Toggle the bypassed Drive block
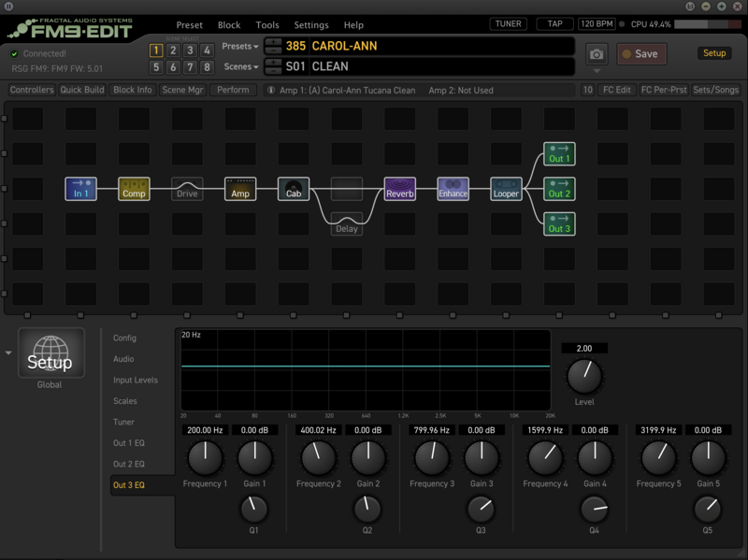 pos(187,189)
